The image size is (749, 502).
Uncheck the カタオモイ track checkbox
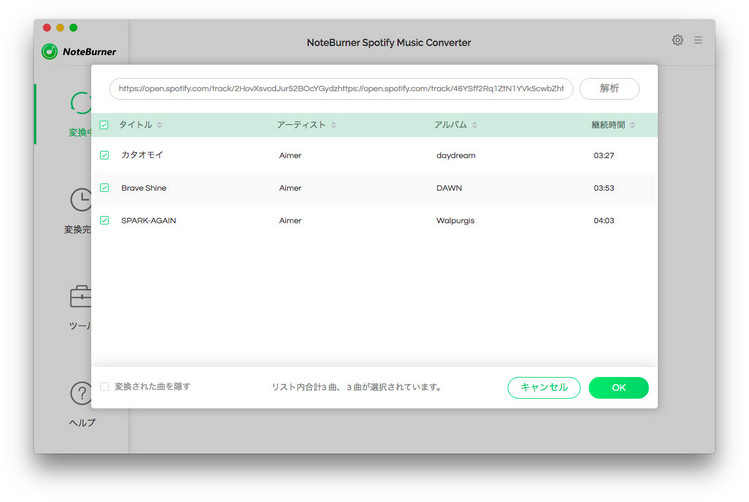point(104,155)
